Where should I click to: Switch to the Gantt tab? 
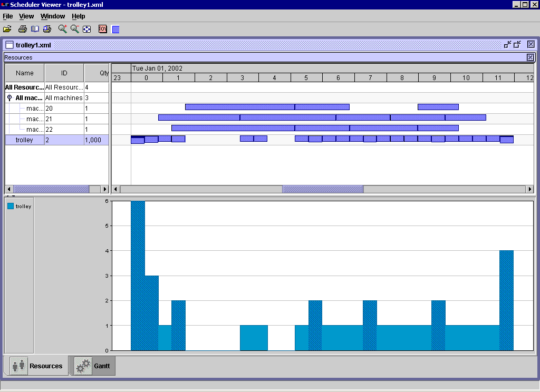click(x=93, y=366)
